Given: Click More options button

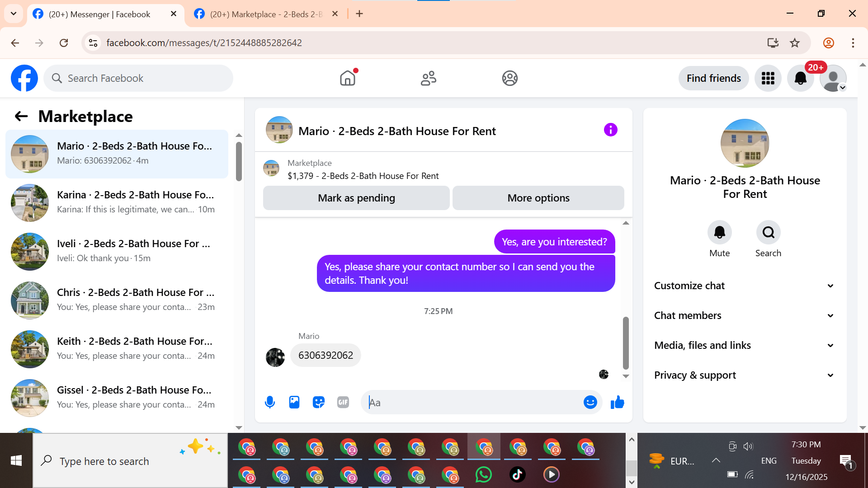Looking at the screenshot, I should [538, 198].
